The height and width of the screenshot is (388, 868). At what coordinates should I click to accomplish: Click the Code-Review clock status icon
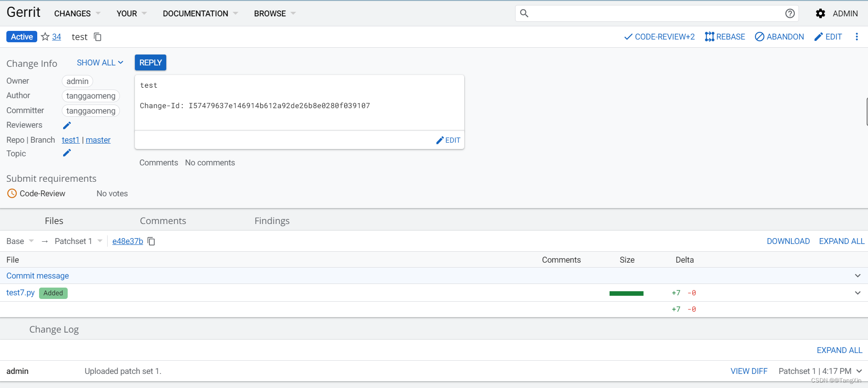pyautogui.click(x=12, y=194)
